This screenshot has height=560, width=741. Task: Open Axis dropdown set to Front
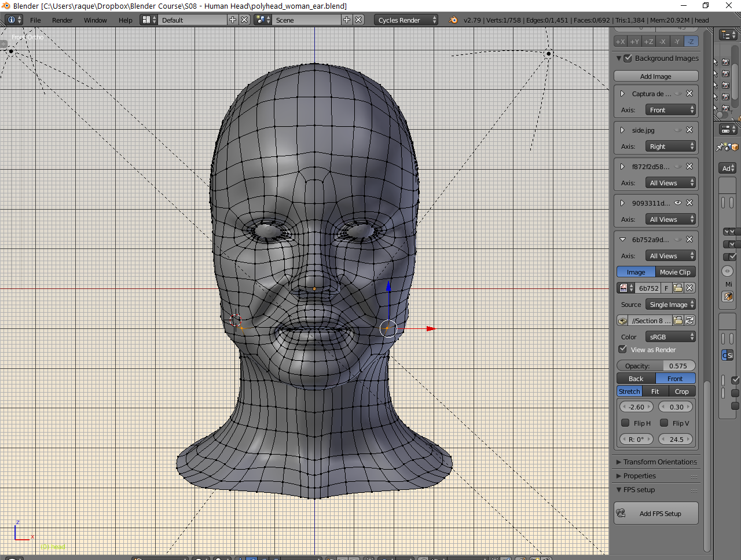670,109
